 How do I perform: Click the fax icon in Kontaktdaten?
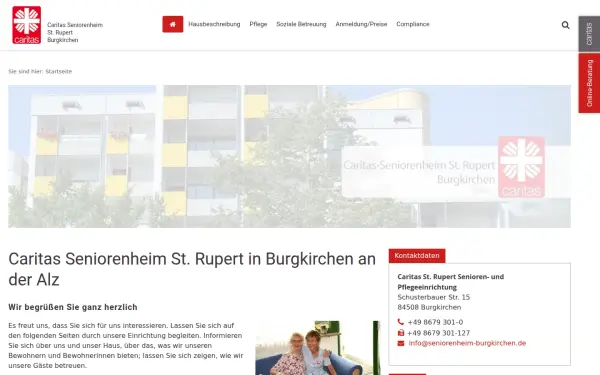pyautogui.click(x=401, y=333)
